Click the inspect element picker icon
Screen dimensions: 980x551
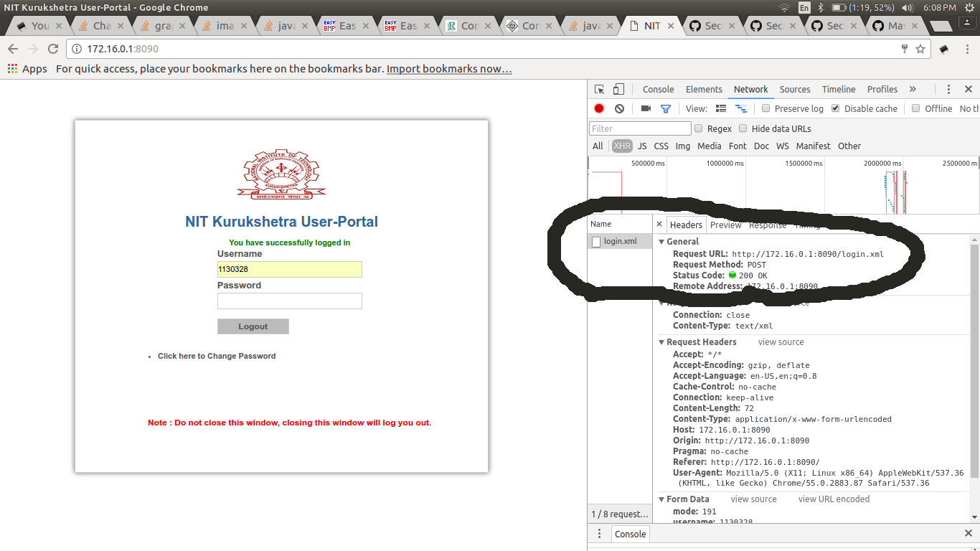[600, 90]
